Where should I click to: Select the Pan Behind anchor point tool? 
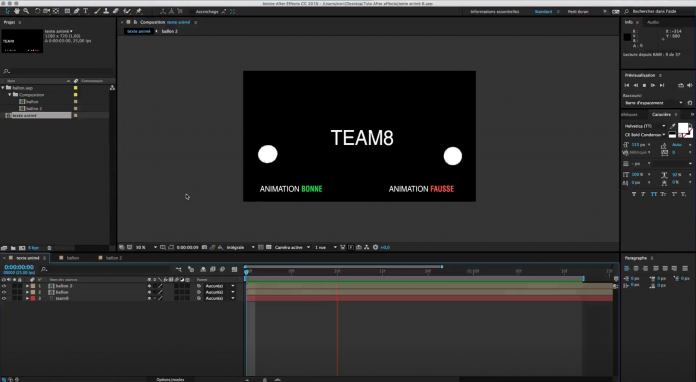point(56,11)
